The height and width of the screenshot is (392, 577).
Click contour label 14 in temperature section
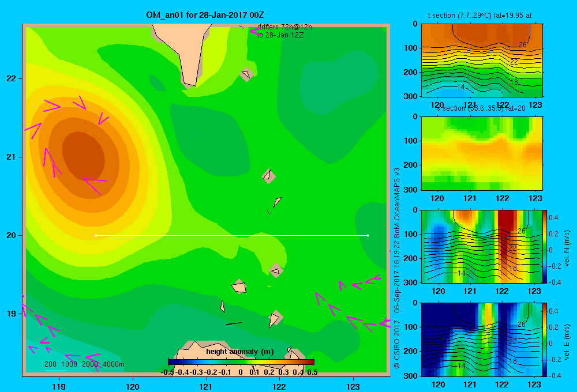(460, 87)
